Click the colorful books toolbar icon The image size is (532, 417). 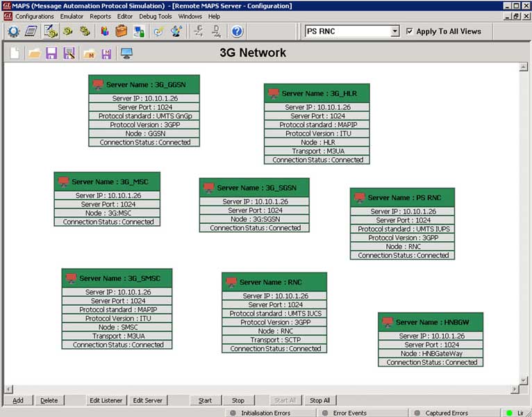(x=105, y=31)
